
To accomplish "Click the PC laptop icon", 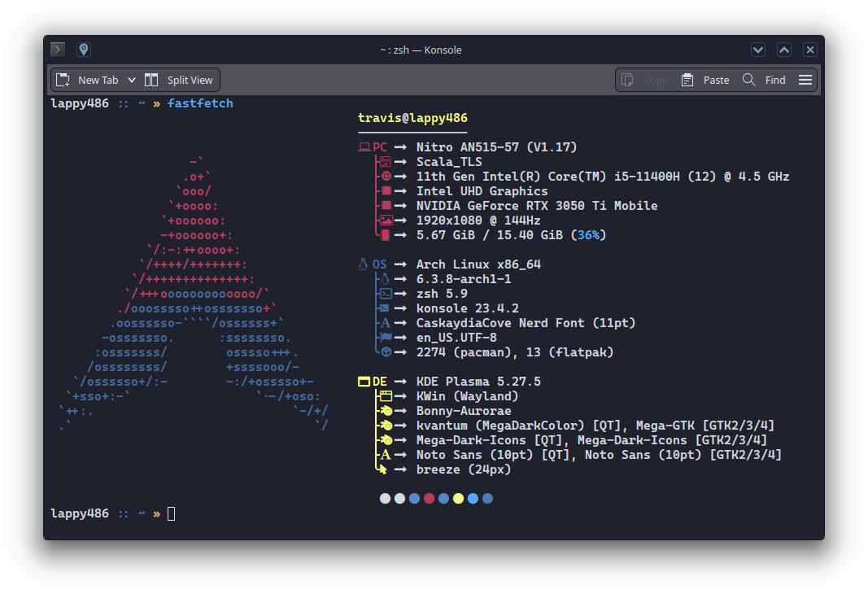I will tap(364, 147).
